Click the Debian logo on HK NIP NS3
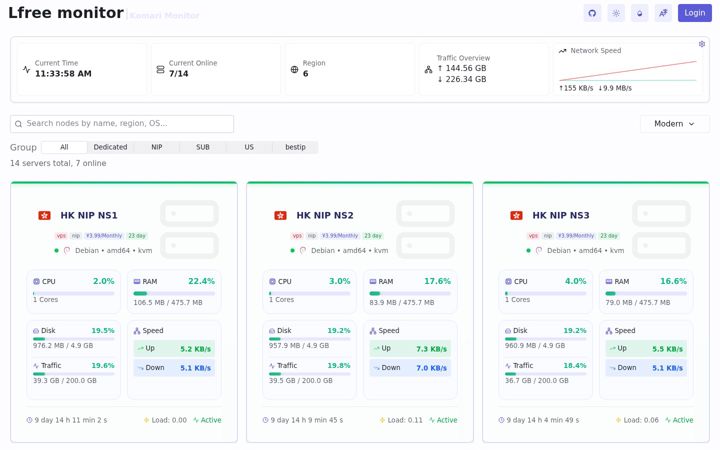Viewport: 720px width, 450px height. click(x=539, y=251)
